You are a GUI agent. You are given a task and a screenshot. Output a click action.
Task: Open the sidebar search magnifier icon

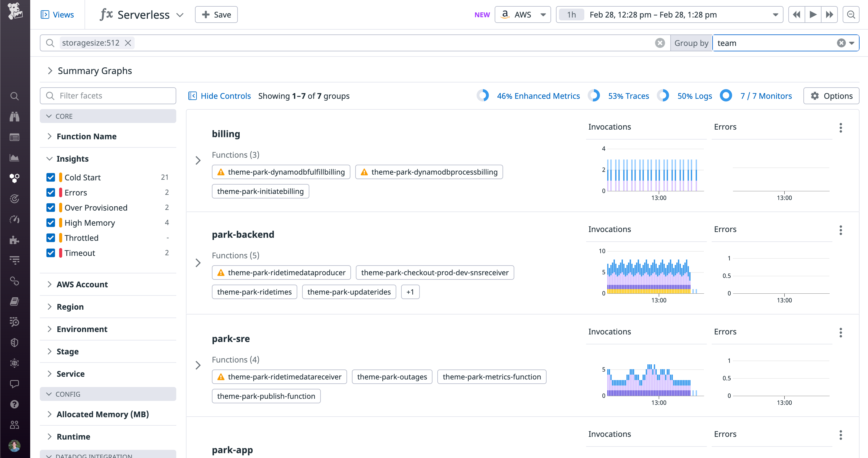[14, 96]
